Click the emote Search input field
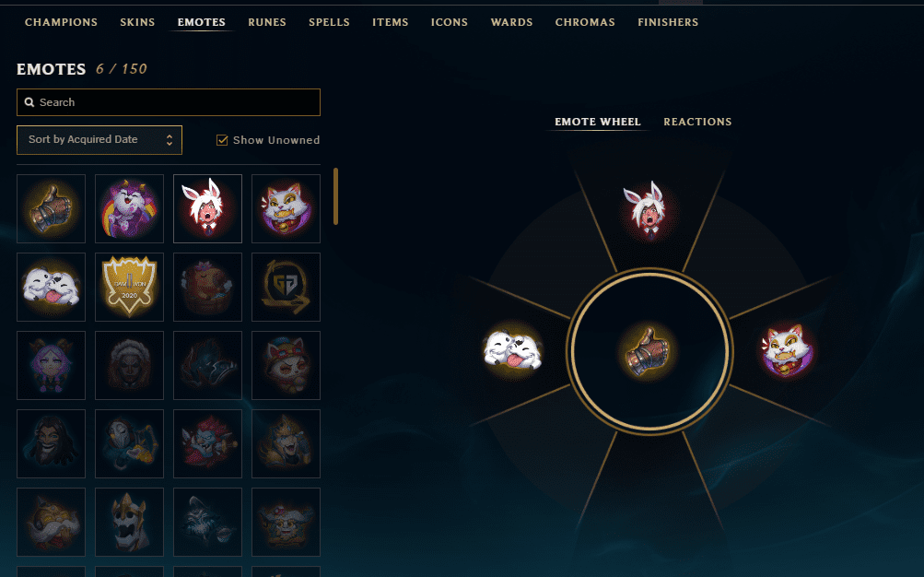The image size is (924, 577). [169, 102]
